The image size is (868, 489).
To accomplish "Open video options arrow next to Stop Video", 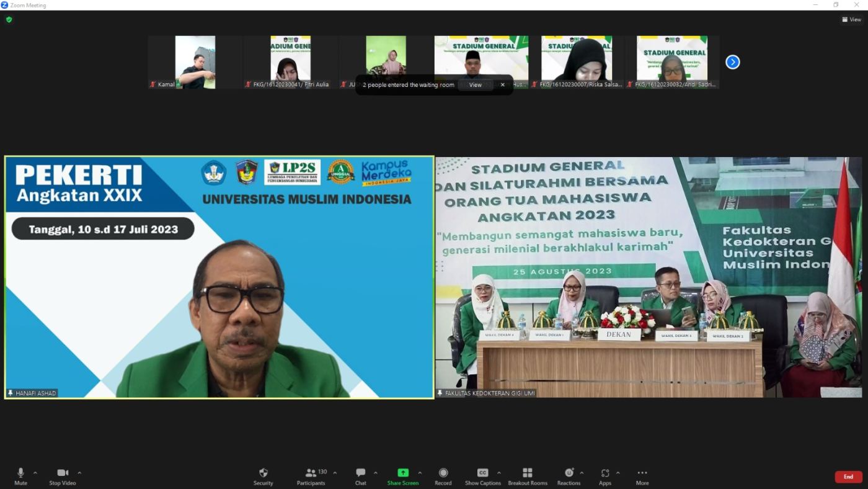I will click(79, 473).
